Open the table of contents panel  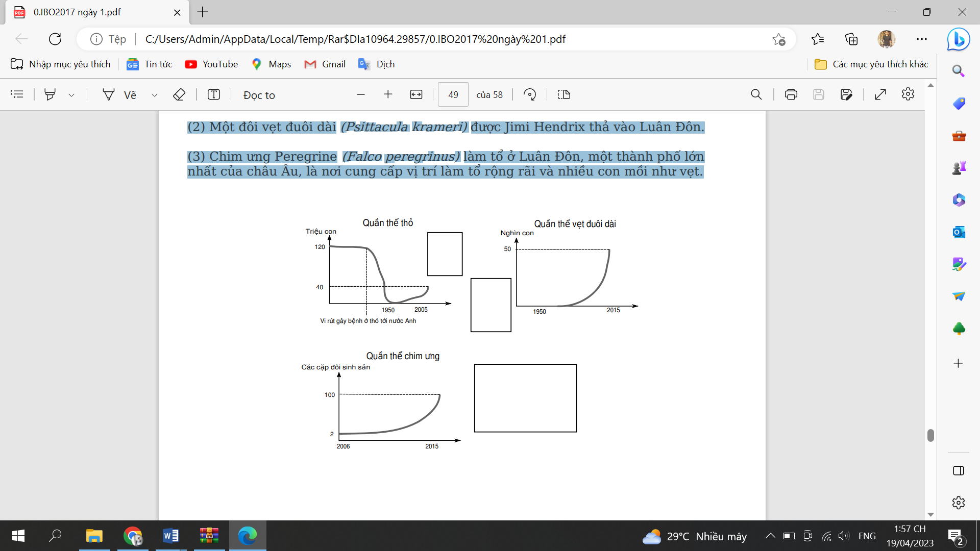click(17, 94)
